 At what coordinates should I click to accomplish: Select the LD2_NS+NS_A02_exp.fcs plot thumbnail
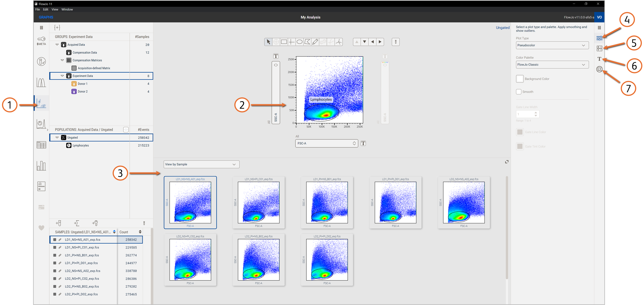(464, 202)
